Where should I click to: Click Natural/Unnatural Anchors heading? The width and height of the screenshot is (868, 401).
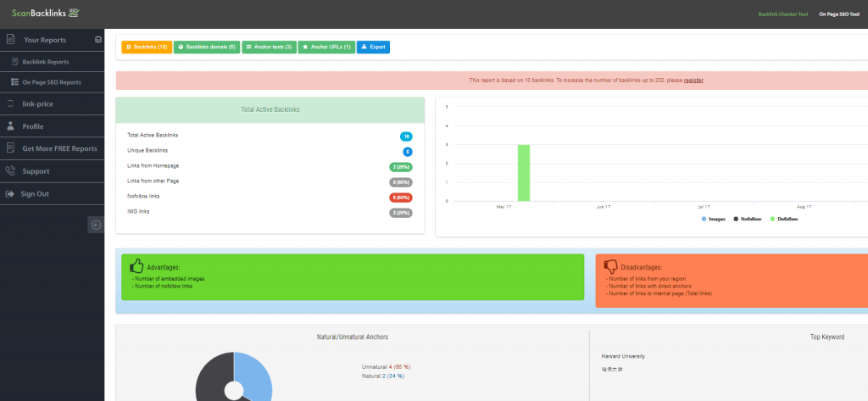[352, 337]
